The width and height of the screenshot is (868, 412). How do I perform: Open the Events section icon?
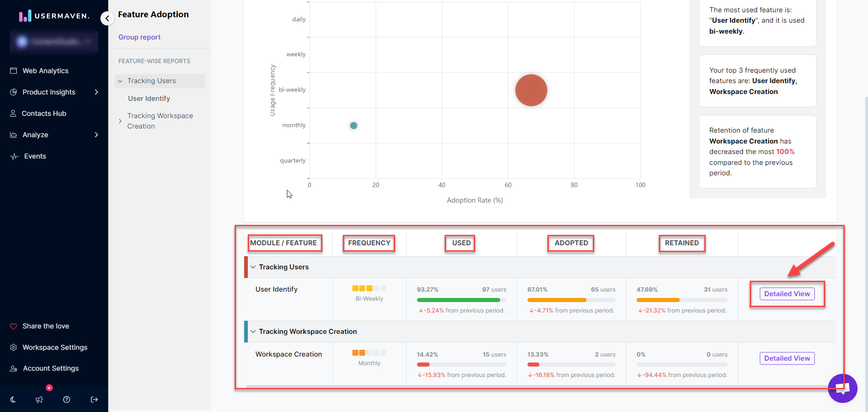(x=14, y=156)
